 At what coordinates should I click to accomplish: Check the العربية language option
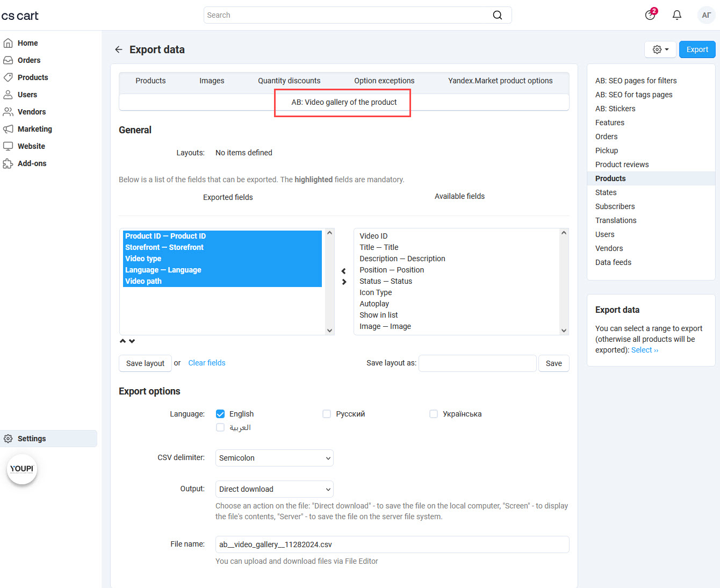220,427
